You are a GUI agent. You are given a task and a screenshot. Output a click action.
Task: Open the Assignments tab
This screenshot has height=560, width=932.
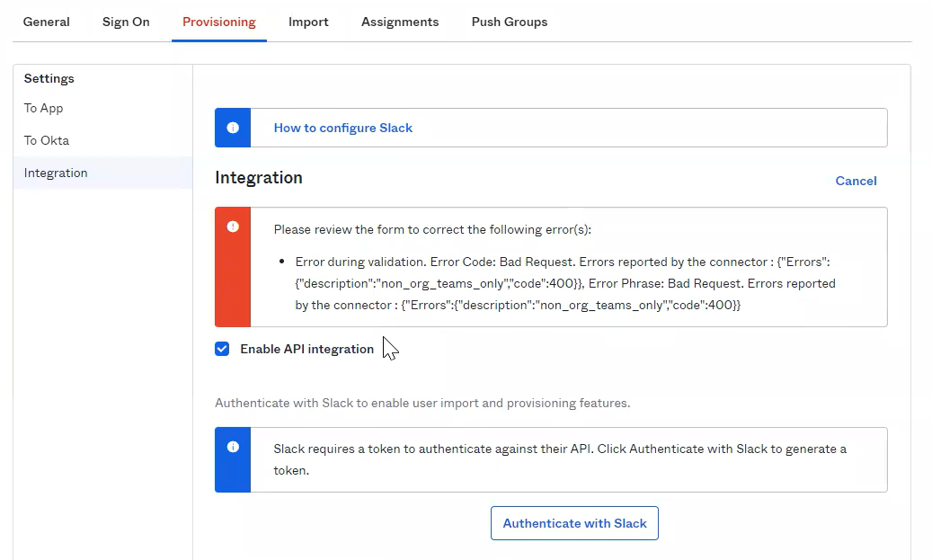click(400, 22)
